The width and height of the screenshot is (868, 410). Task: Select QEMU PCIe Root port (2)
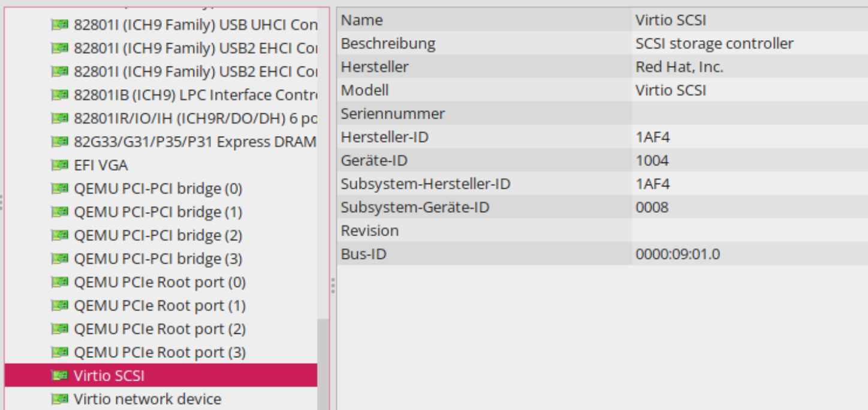pos(159,329)
